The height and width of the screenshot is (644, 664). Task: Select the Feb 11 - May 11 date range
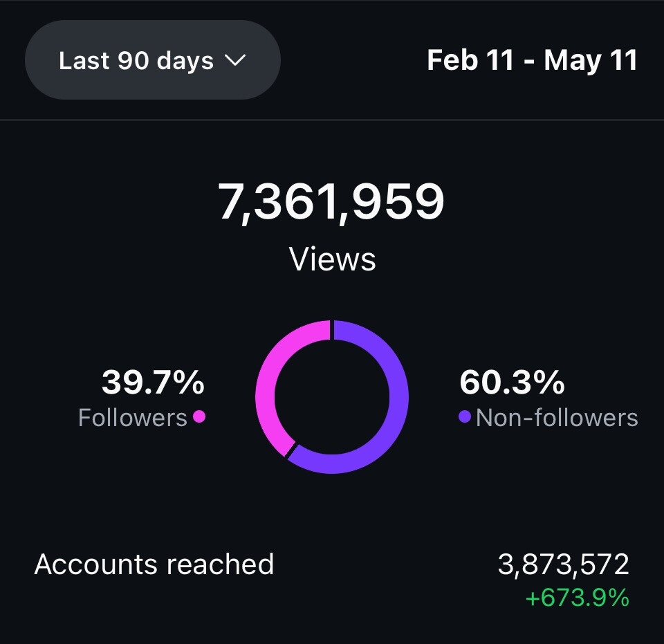point(532,60)
